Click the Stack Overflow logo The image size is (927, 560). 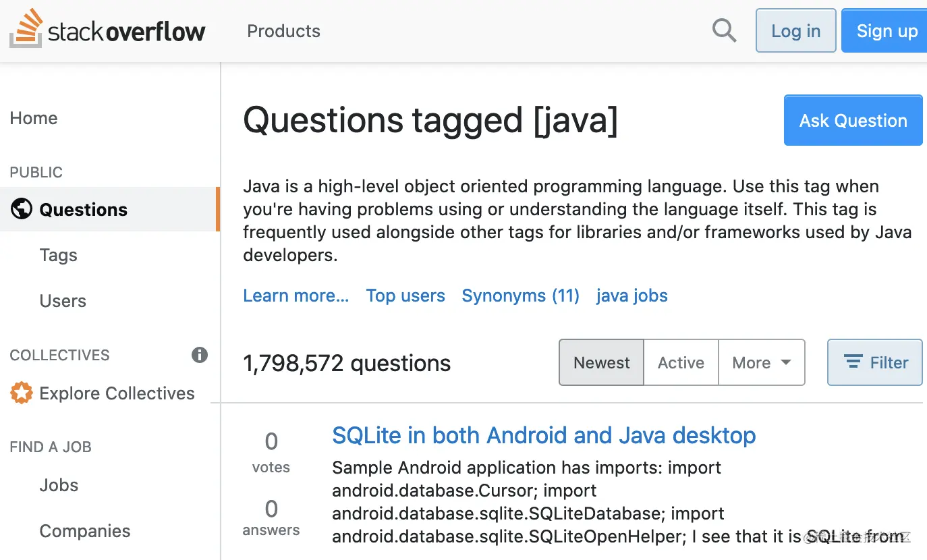tap(108, 30)
